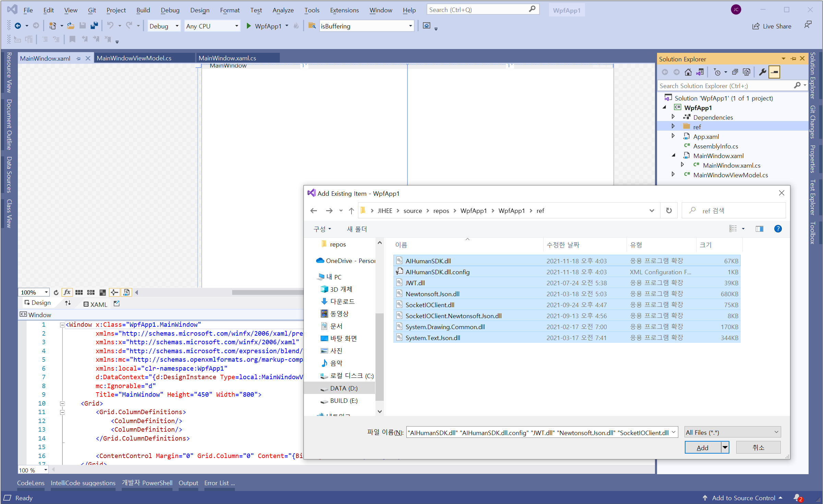Toggle artboard background checkerboard button
823x504 pixels.
point(103,292)
